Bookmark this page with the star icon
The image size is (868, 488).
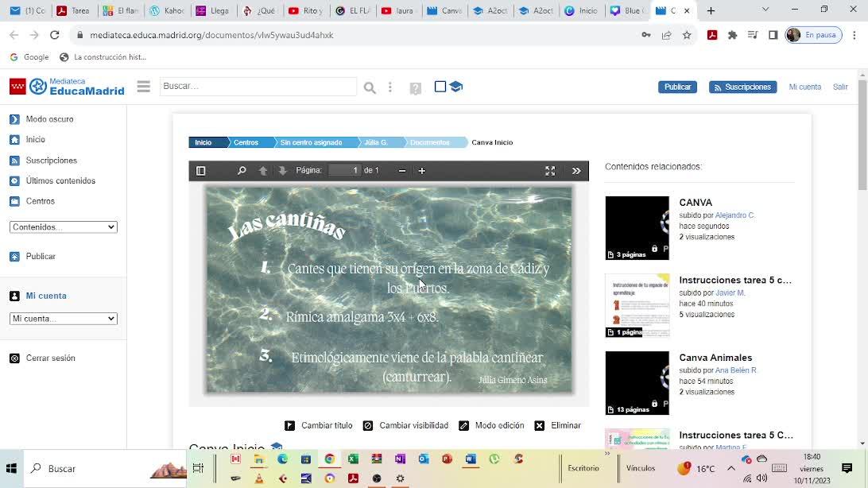pos(687,35)
